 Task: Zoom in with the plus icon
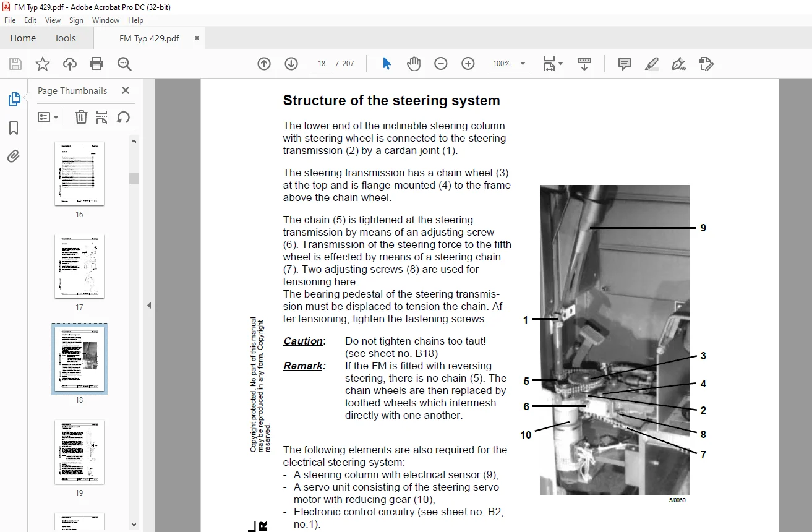point(468,64)
